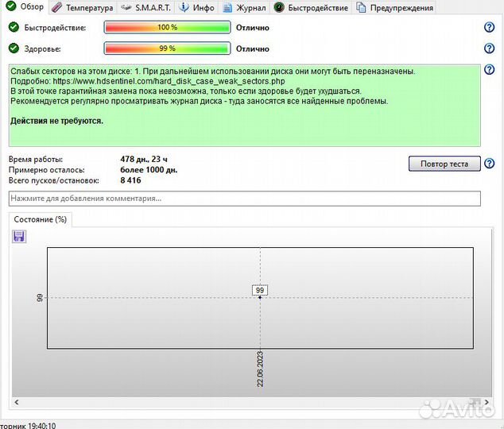Click the Быстродействие 100 % progress bar
The image size is (504, 429).
point(167,27)
